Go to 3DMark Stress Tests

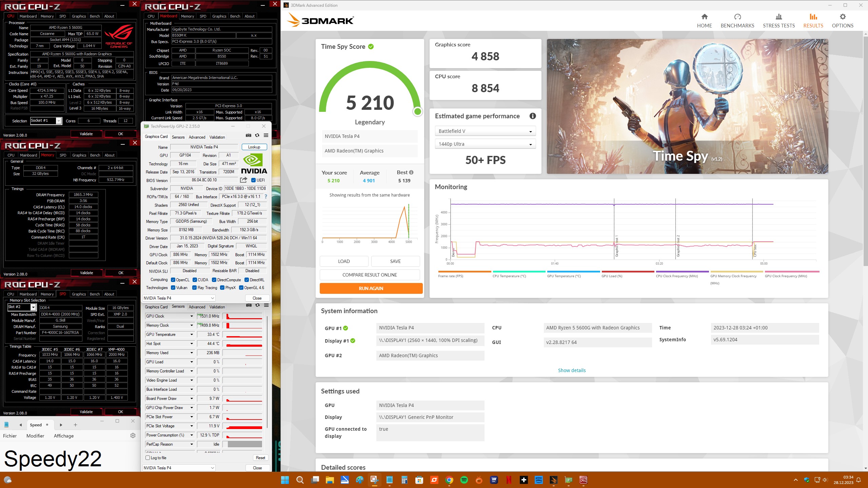(x=778, y=21)
